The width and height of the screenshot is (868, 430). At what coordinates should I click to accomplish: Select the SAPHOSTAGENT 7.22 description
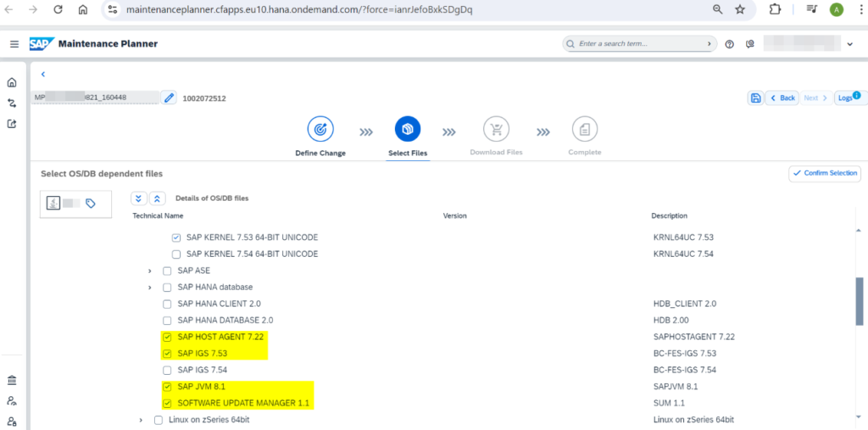693,337
